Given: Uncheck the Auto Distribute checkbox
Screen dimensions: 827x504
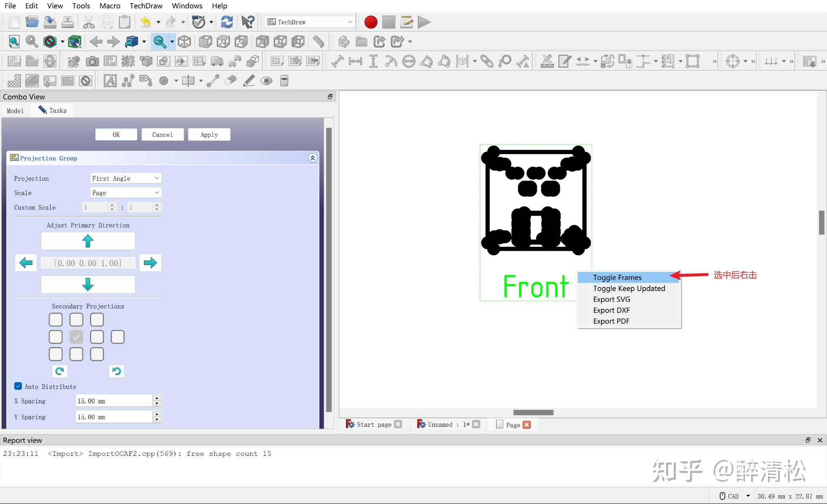Looking at the screenshot, I should coord(18,386).
